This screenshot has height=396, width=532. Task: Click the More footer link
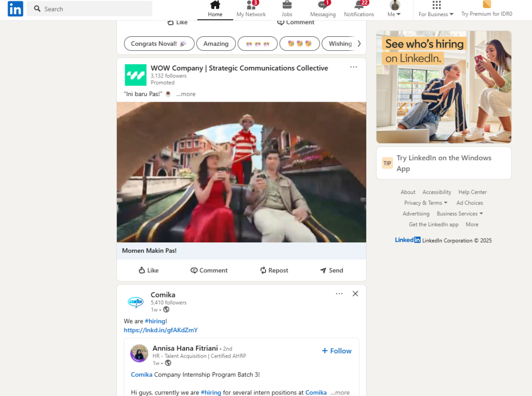[472, 225]
